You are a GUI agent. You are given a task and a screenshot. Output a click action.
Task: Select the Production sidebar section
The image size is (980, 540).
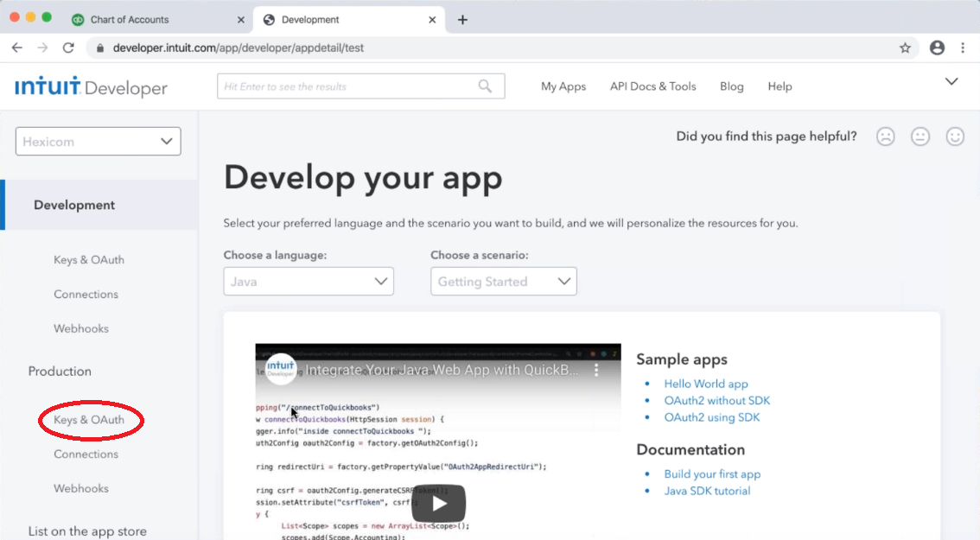point(60,372)
